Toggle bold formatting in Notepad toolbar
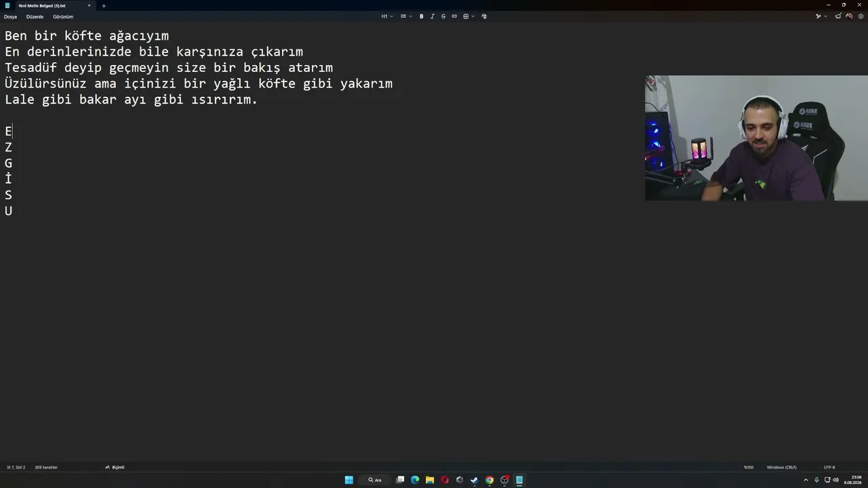868x488 pixels. [x=421, y=16]
